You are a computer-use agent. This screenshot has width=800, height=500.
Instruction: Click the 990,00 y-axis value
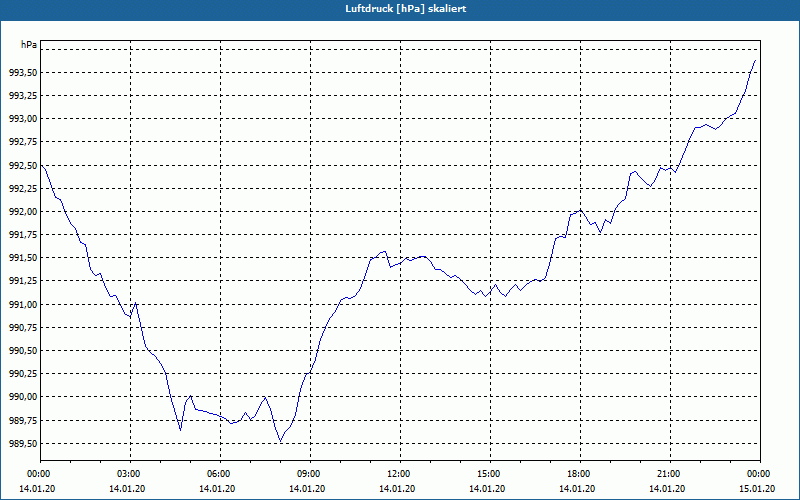point(23,397)
